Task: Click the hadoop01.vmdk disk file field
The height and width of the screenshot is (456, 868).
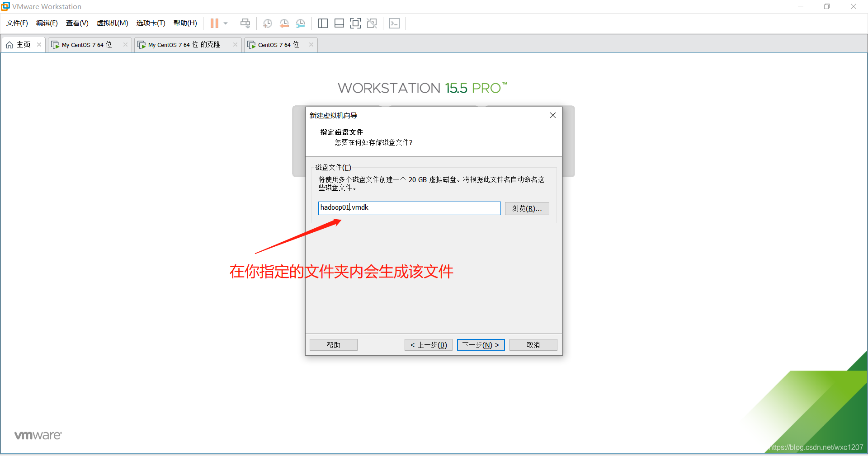Action: point(409,208)
